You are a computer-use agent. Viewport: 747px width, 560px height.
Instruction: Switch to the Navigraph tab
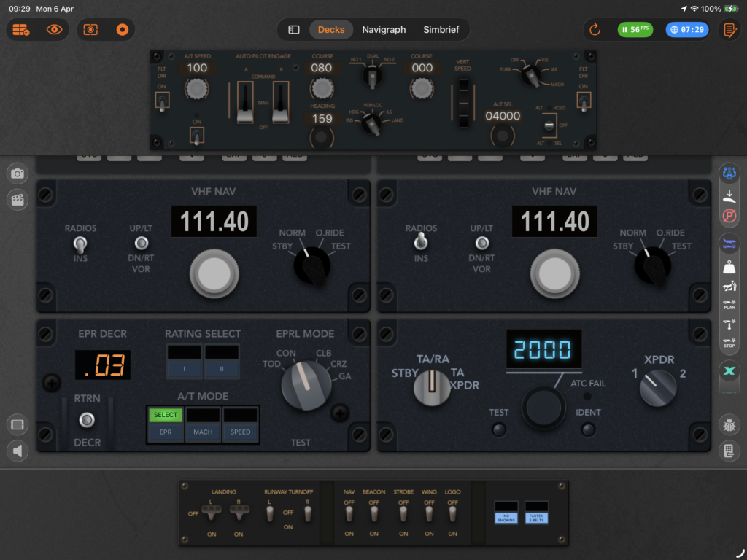(x=384, y=30)
